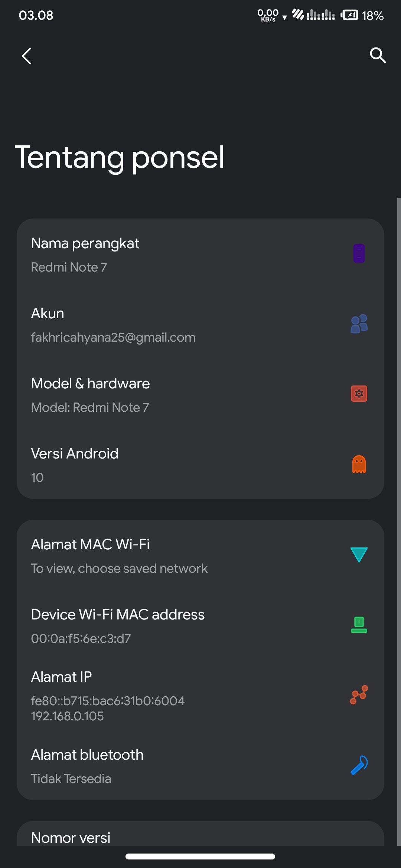Tap the blue accounts people icon
Screen dimensions: 401x868
tap(359, 323)
